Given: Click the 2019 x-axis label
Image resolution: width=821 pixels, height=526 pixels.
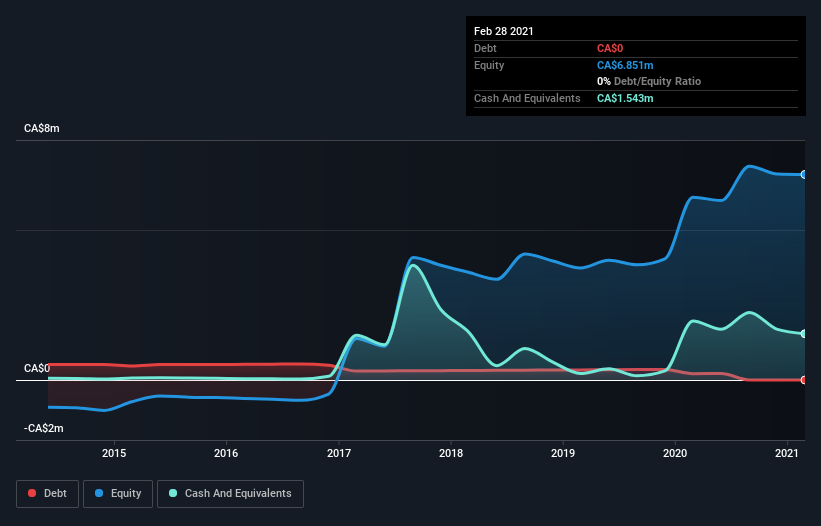Looking at the screenshot, I should (563, 453).
